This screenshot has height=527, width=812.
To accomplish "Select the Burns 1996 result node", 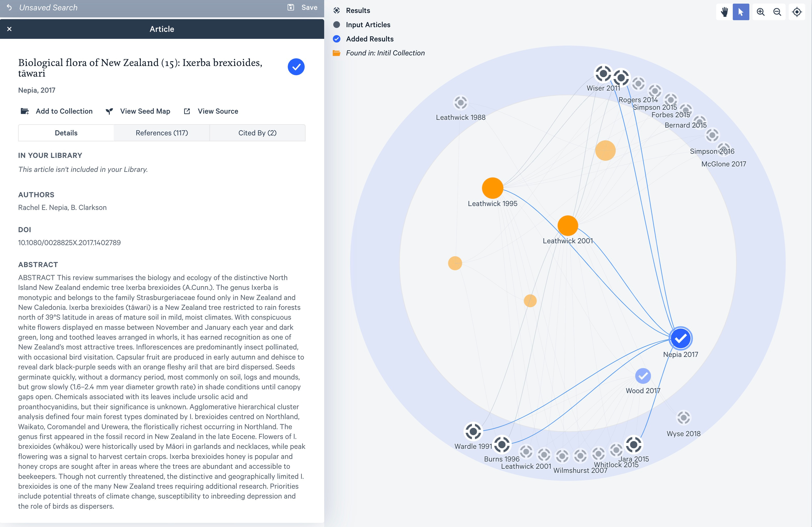I will tap(502, 444).
